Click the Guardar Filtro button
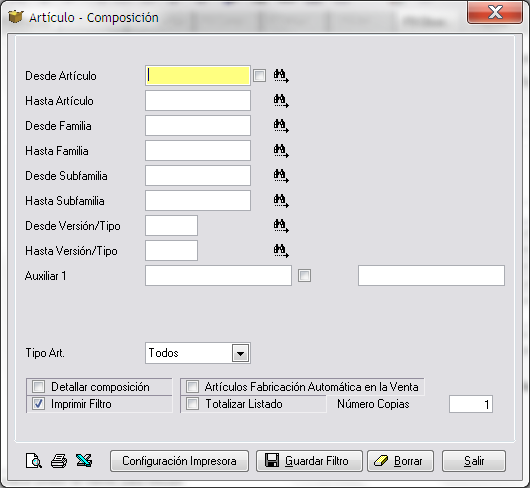The width and height of the screenshot is (530, 488). 309,461
